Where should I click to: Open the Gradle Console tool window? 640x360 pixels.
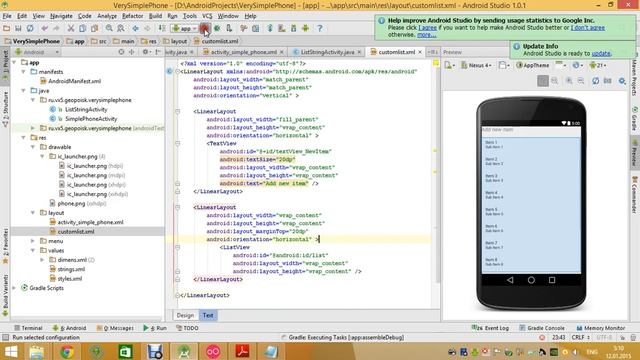click(542, 328)
